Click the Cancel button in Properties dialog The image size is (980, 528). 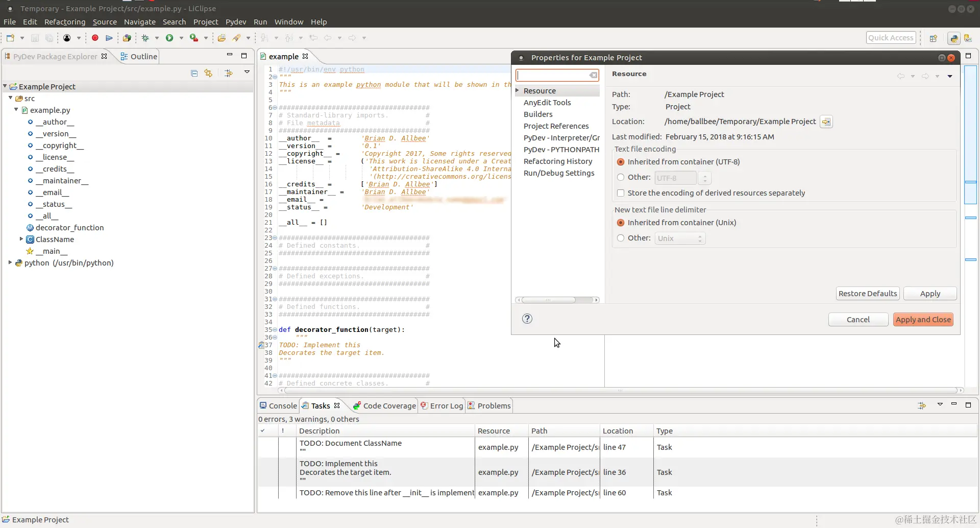(x=858, y=320)
